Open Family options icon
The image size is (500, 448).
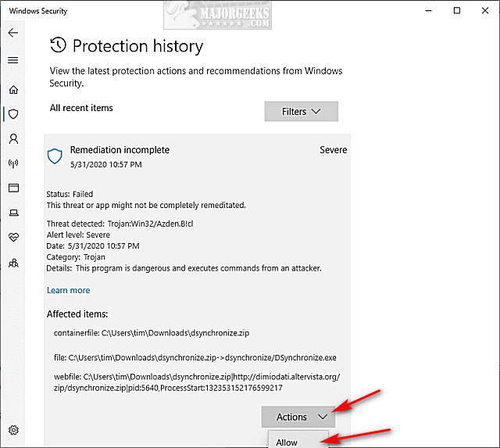(13, 263)
